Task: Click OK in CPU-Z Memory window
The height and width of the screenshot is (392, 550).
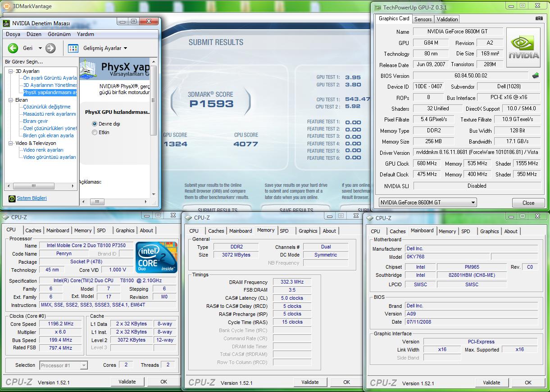Action: point(346,382)
